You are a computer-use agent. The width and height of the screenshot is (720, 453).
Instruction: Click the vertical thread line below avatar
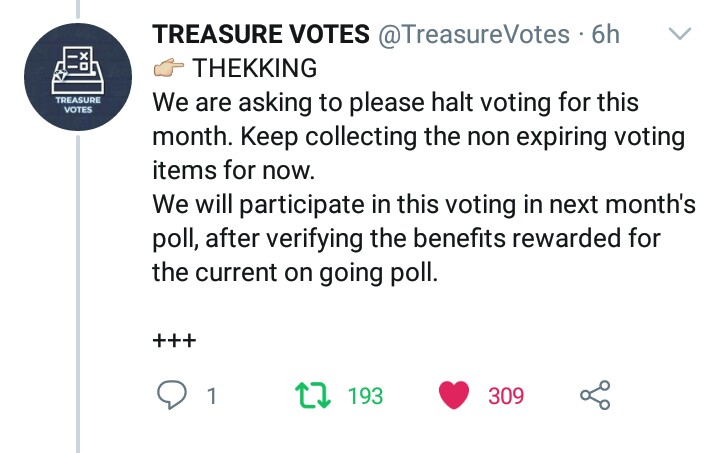coord(78,300)
